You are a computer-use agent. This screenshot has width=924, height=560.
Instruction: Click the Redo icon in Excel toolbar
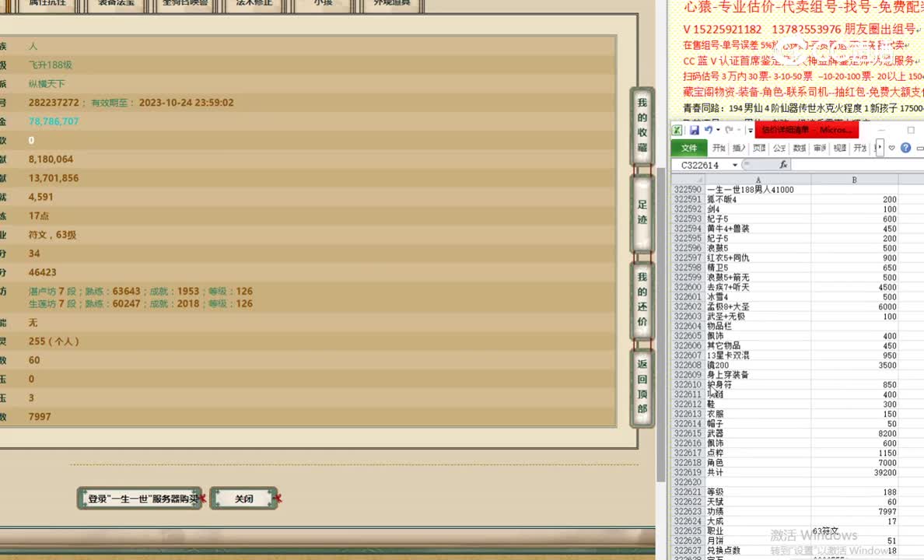pos(729,130)
